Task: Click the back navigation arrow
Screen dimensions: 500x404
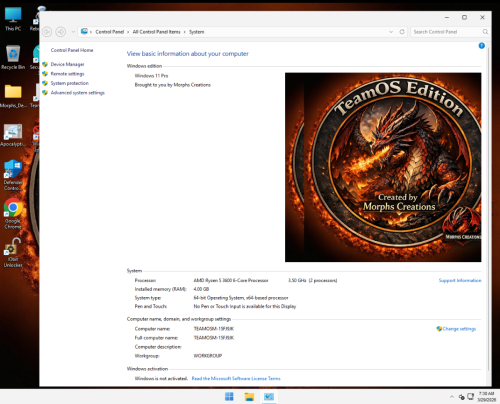Action: [x=47, y=32]
